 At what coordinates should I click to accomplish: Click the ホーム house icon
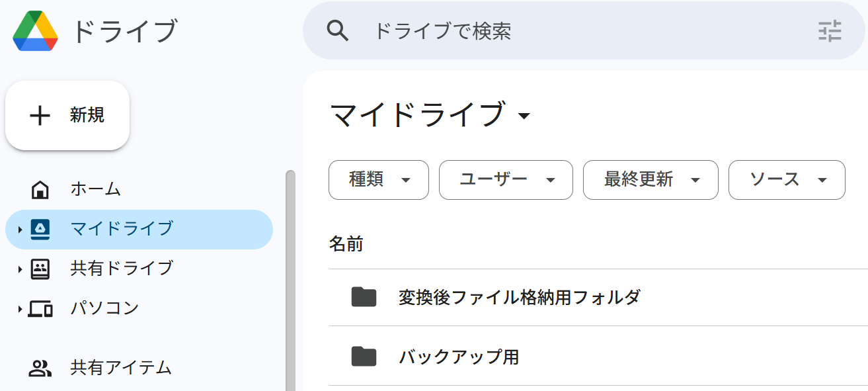pos(40,189)
